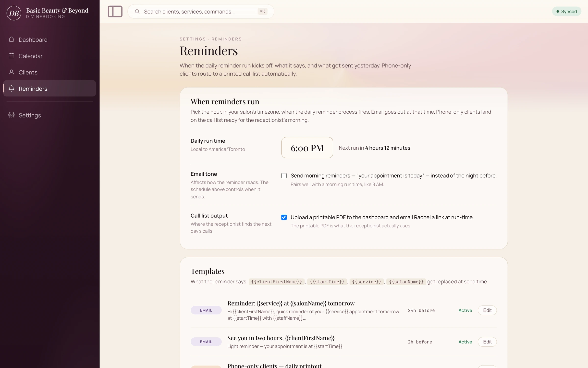Click the 'When reminders run' heading
588x368 pixels.
click(225, 102)
